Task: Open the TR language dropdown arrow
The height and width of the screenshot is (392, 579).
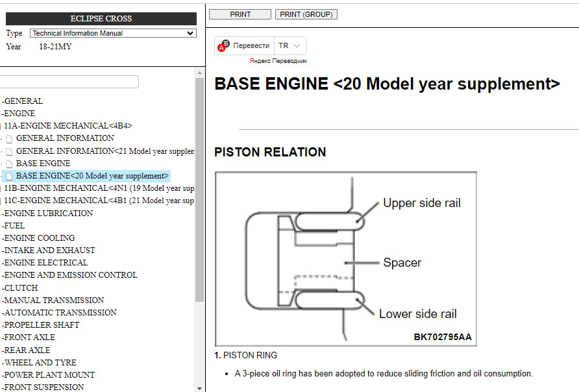Action: click(x=297, y=46)
